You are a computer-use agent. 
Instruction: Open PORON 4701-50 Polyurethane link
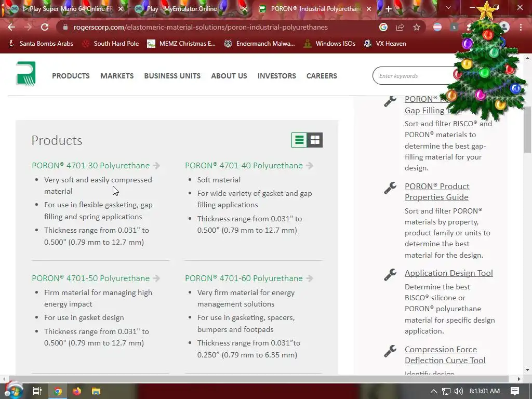(90, 278)
